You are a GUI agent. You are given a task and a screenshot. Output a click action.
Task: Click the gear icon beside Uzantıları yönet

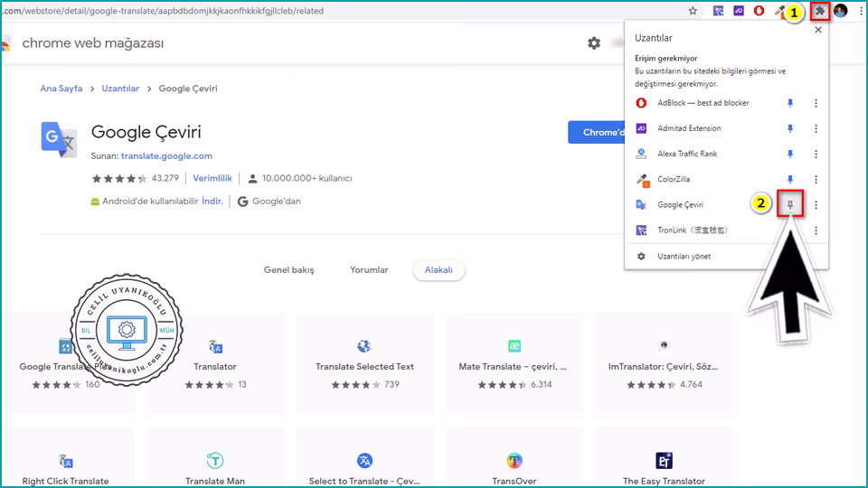(x=641, y=256)
